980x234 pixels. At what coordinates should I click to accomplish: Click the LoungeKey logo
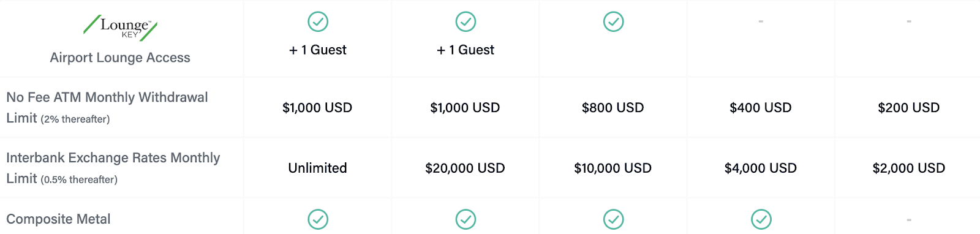tap(120, 28)
